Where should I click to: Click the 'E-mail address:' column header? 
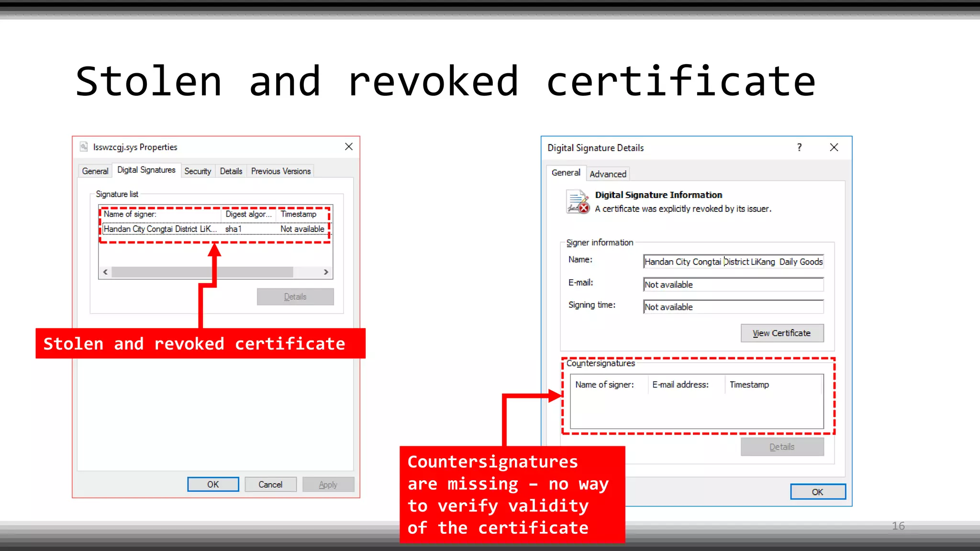click(x=686, y=385)
